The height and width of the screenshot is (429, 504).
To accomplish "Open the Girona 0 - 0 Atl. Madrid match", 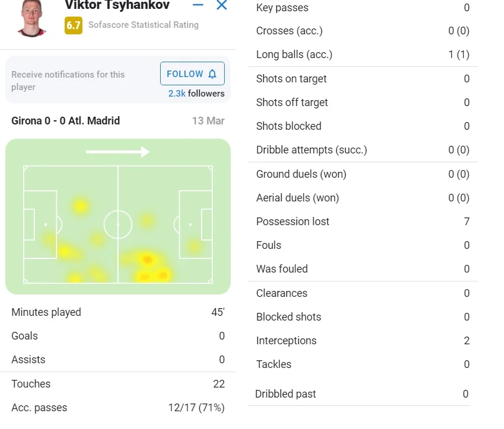I will click(66, 121).
